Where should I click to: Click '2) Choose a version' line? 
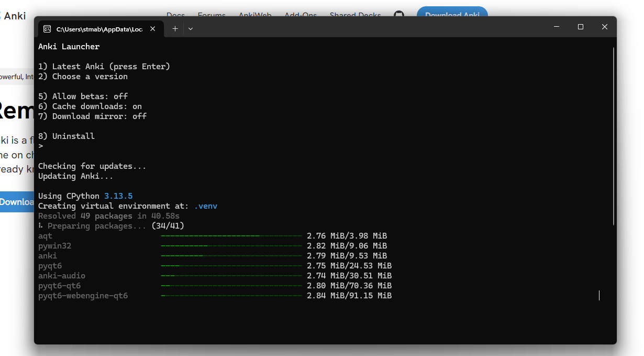coord(83,77)
